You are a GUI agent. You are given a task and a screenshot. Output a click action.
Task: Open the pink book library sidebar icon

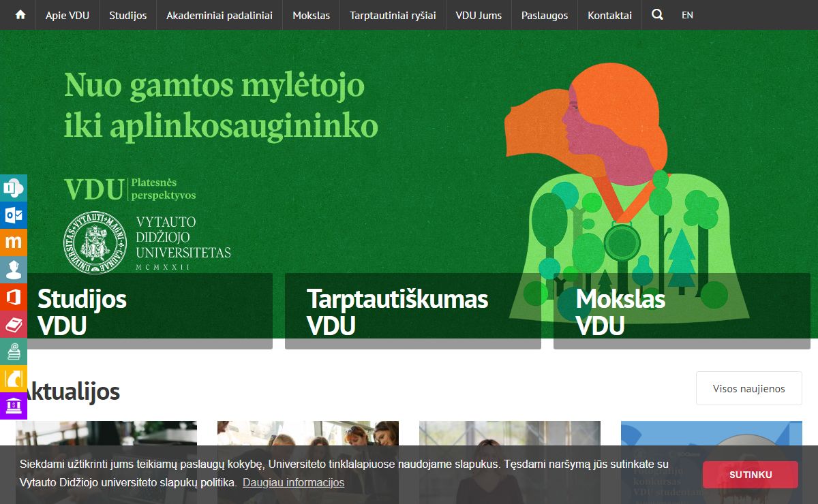(14, 324)
